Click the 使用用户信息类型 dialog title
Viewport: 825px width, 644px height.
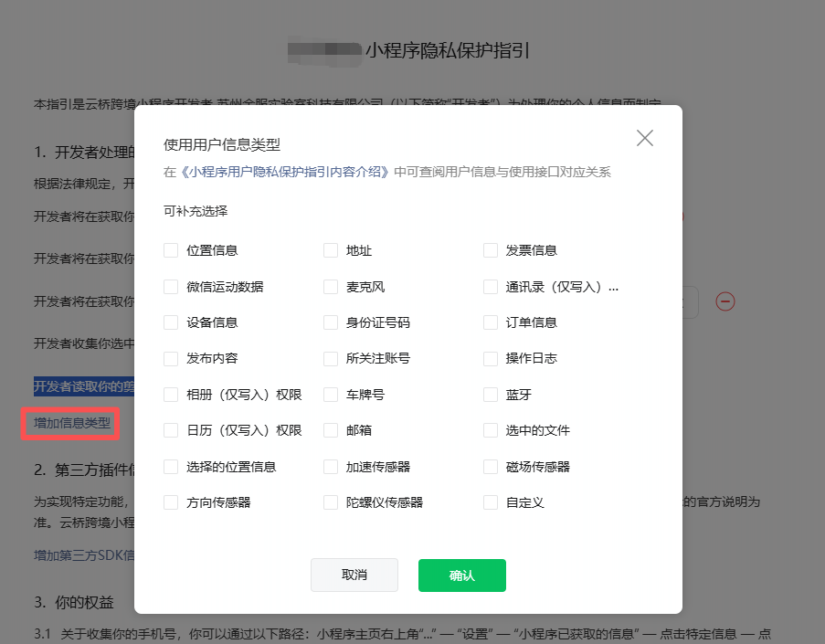coord(221,144)
